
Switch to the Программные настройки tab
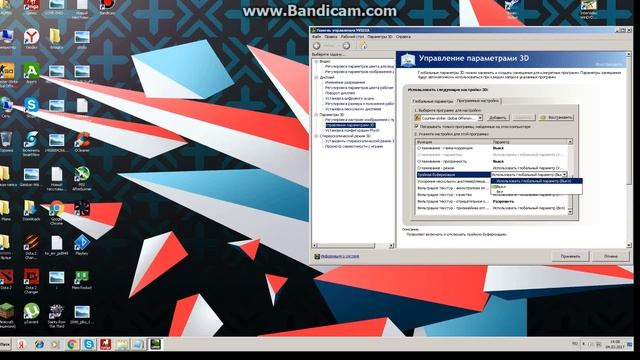pos(478,100)
